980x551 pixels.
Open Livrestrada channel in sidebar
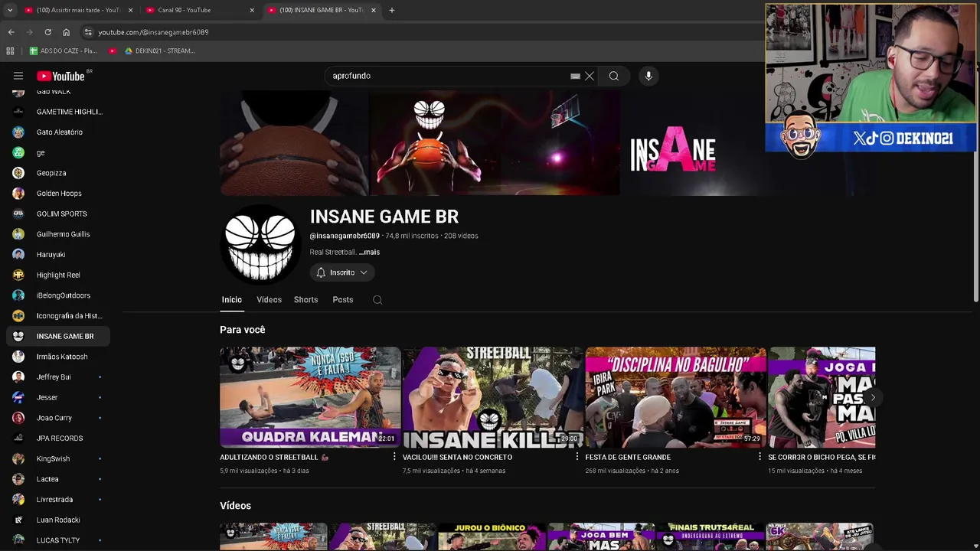point(58,500)
